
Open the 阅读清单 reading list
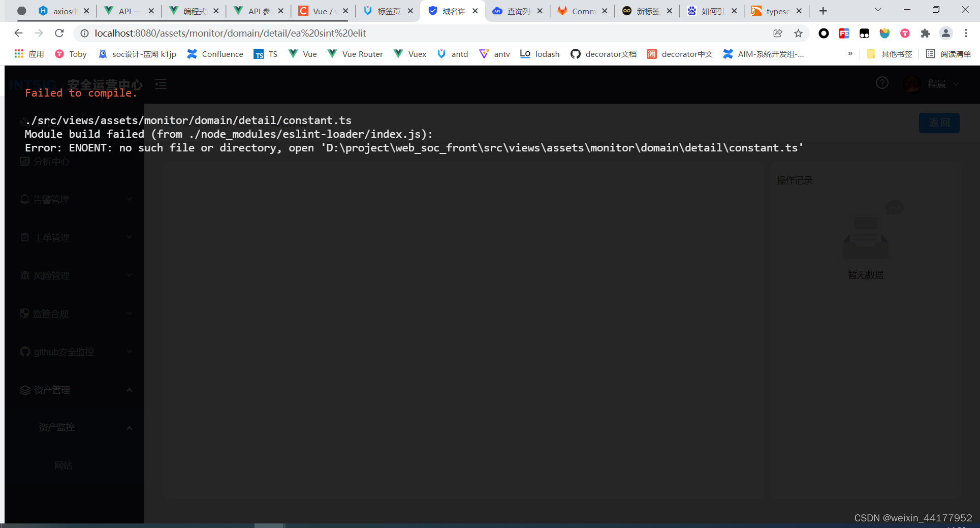tap(949, 54)
